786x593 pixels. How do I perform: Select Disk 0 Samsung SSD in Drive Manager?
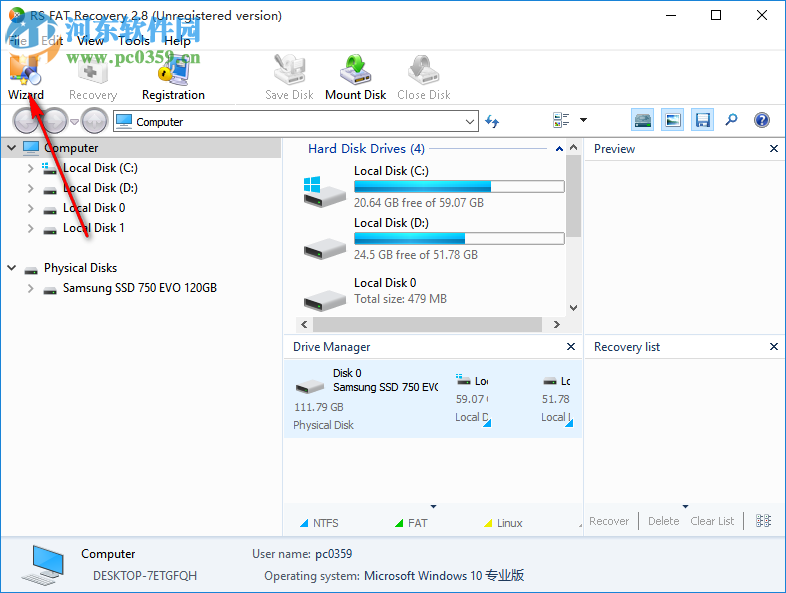(366, 399)
